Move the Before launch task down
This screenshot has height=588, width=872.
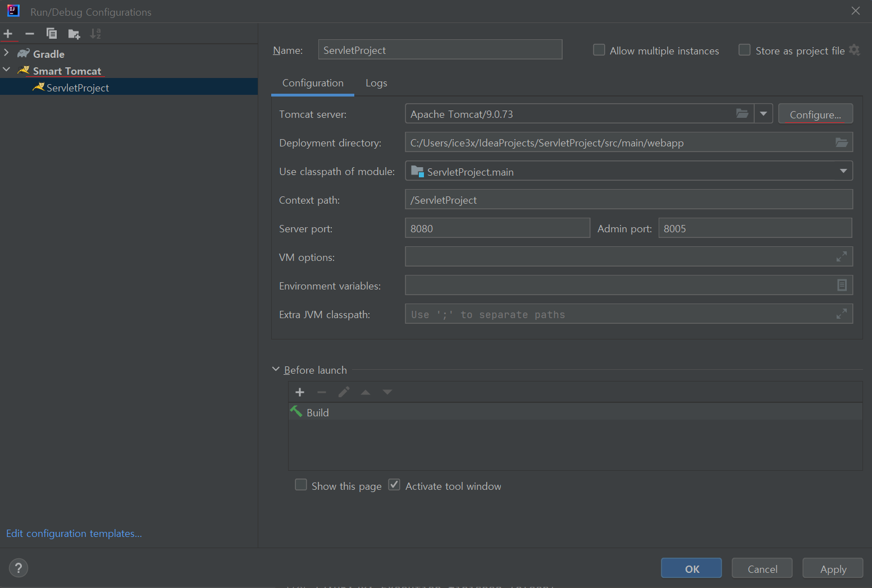(x=387, y=392)
